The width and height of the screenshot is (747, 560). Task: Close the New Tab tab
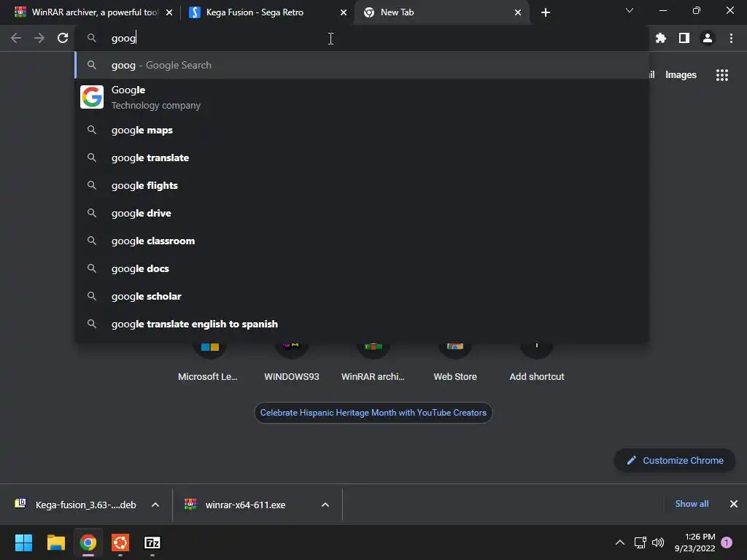click(518, 12)
